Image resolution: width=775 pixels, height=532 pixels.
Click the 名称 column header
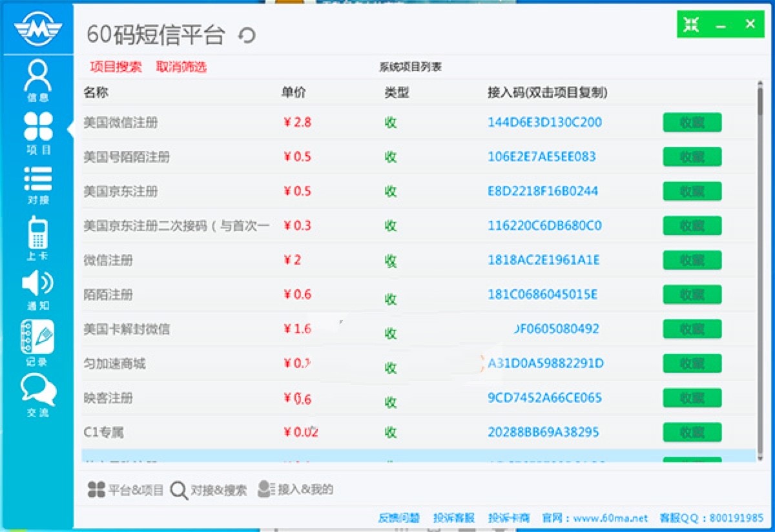click(96, 92)
